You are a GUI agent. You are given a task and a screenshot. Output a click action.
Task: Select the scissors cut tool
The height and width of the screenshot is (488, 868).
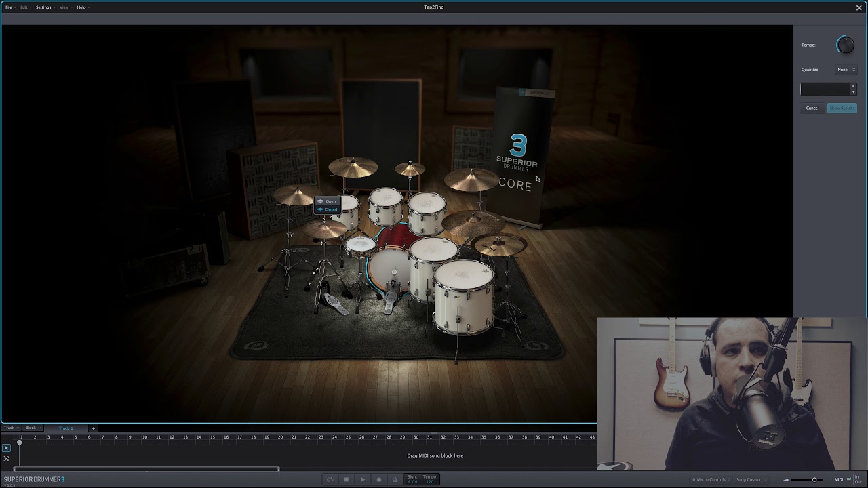[x=6, y=458]
